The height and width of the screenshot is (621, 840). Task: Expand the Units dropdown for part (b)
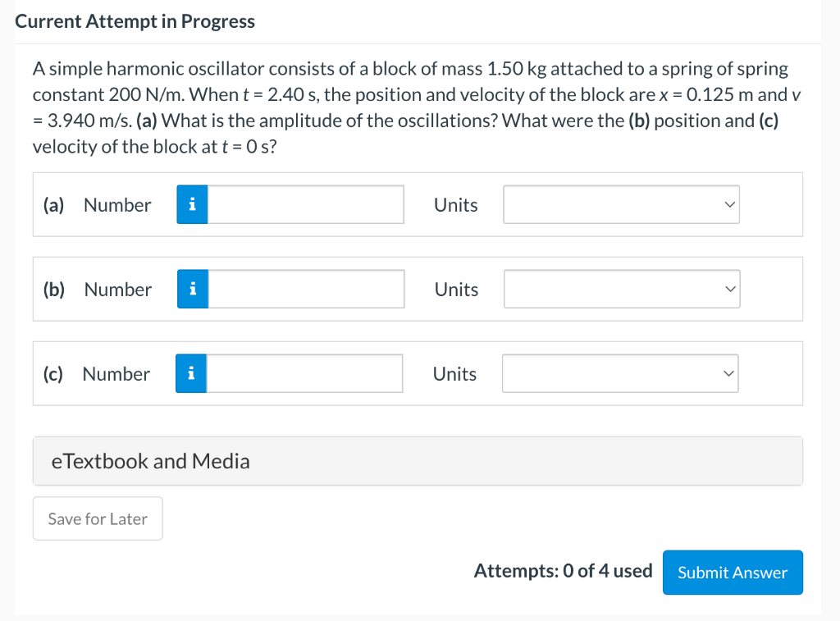pyautogui.click(x=622, y=290)
